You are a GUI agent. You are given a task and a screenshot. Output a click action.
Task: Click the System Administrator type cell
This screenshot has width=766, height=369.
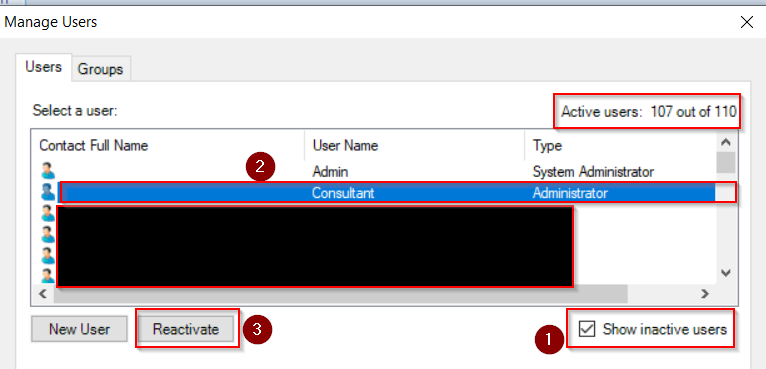pos(594,172)
